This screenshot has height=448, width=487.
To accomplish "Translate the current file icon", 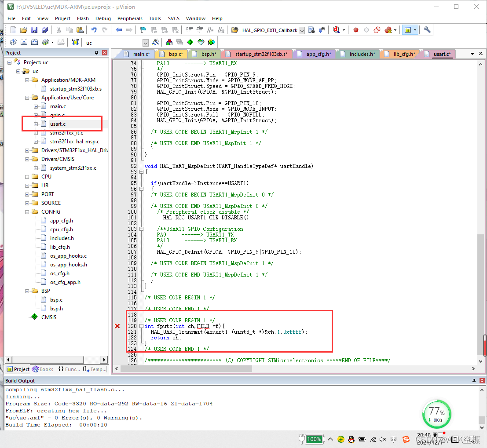I will [x=13, y=42].
